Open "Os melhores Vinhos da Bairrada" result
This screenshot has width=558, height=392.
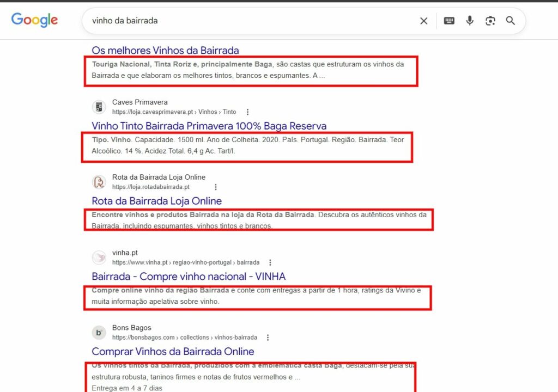[165, 50]
